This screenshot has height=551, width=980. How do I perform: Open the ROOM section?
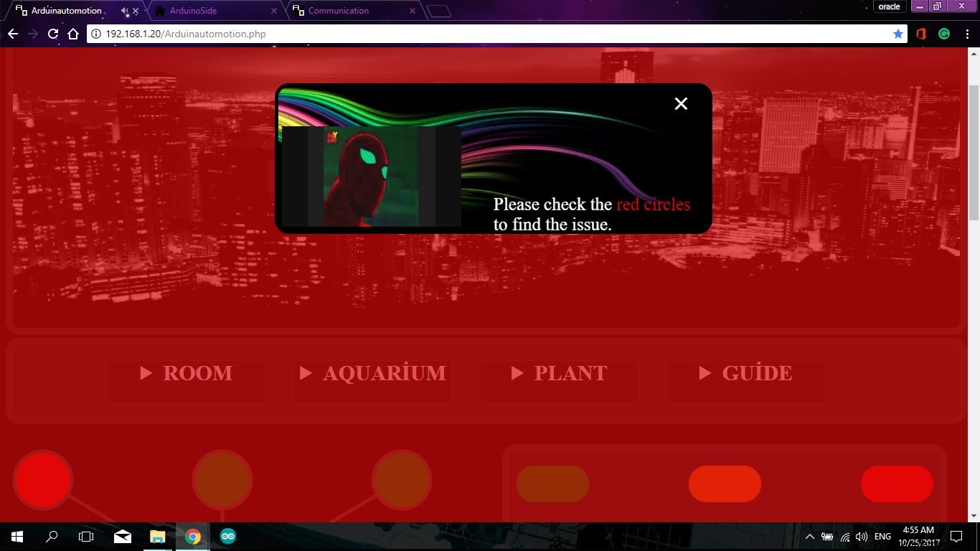187,373
